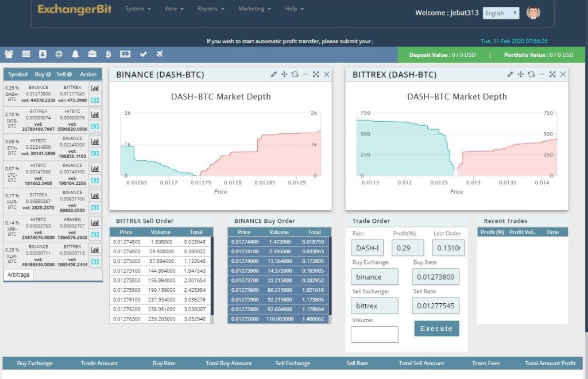Image resolution: width=588 pixels, height=379 pixels.
Task: Open the English language dropdown
Action: (501, 13)
